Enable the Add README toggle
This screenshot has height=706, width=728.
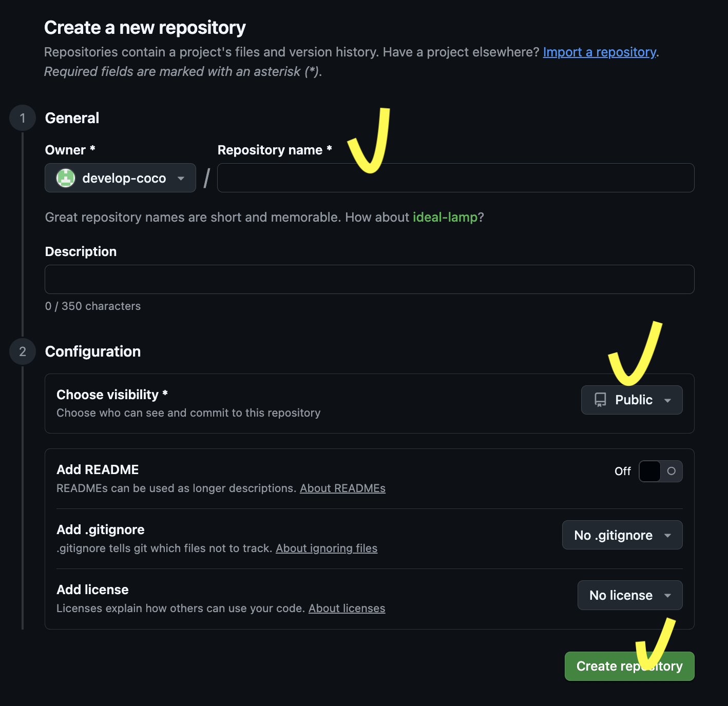tap(660, 471)
